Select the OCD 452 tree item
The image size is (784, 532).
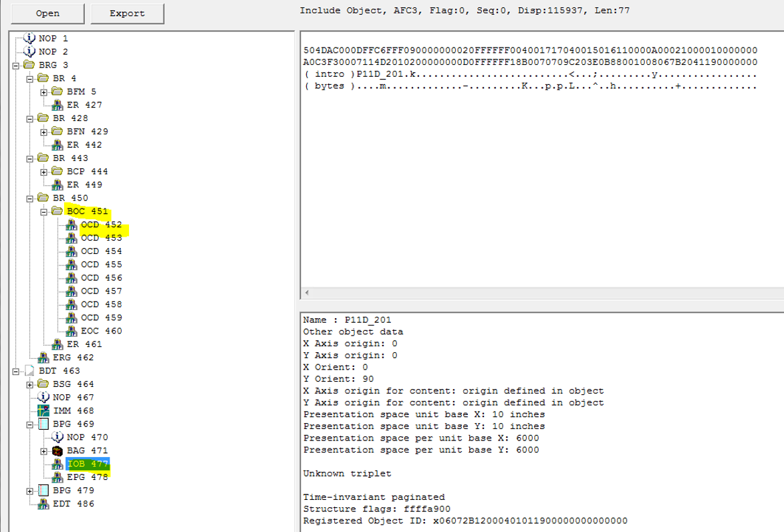click(x=102, y=225)
